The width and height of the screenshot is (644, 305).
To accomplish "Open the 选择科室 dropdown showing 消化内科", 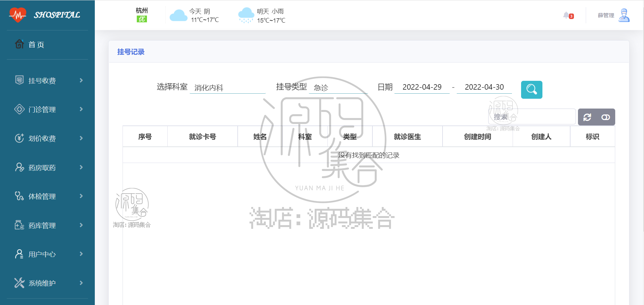I will click(x=228, y=88).
